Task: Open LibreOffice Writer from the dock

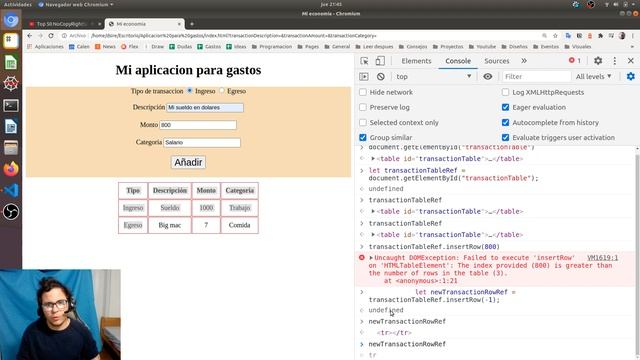Action: pyautogui.click(x=11, y=127)
